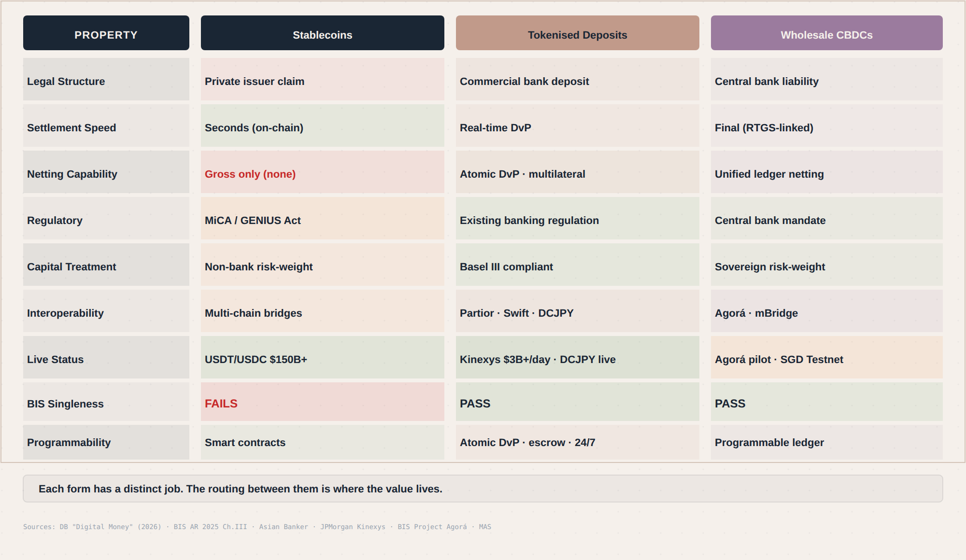The width and height of the screenshot is (966, 560).
Task: Click the PROPERTY column header
Action: [x=106, y=33]
